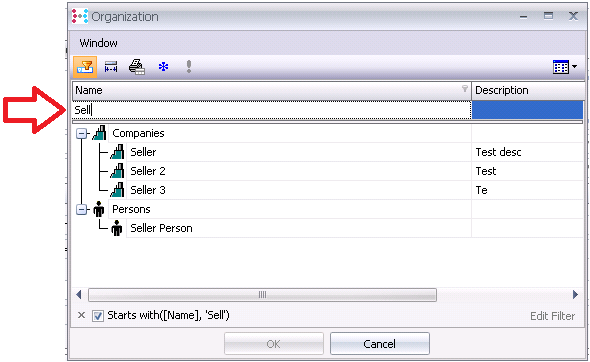Click the Description column header
Screen dimensions: 590x362
coord(528,90)
